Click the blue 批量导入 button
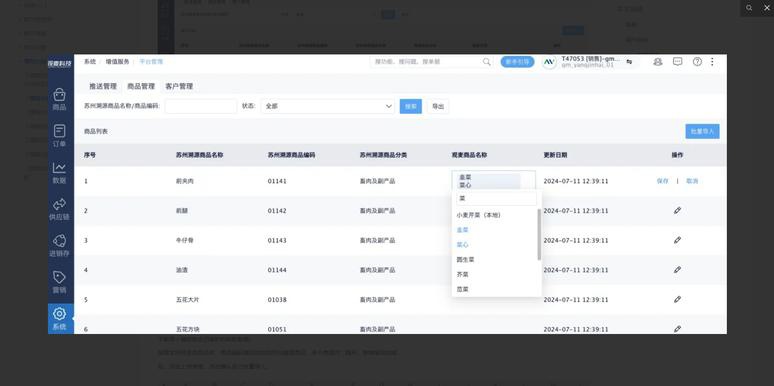774x386 pixels. pos(702,131)
